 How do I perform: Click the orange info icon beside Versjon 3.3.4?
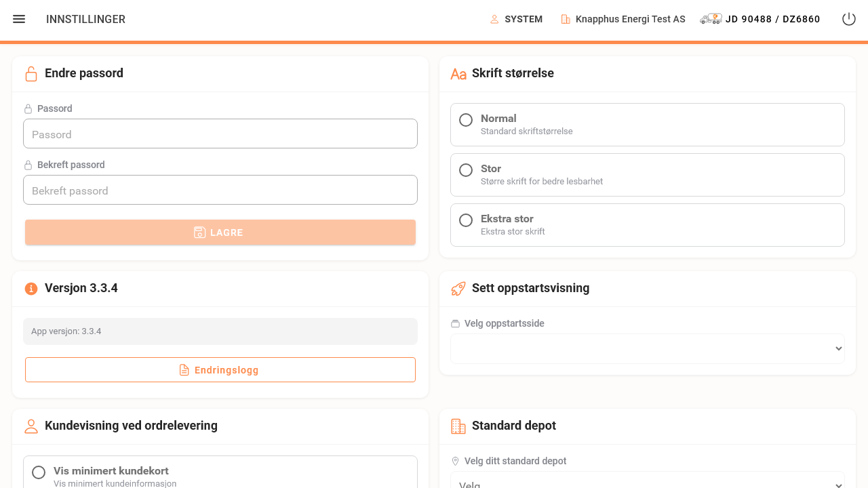pos(31,289)
